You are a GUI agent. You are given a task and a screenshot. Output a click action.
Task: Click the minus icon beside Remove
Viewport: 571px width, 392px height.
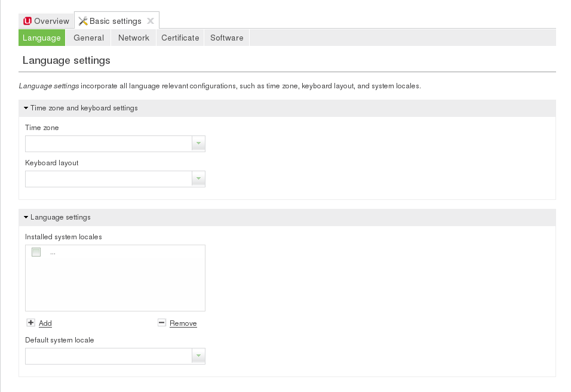coord(162,323)
